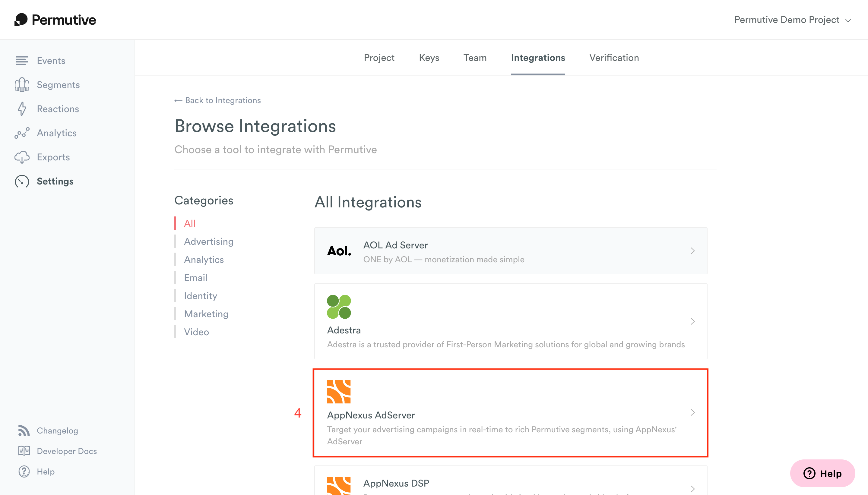The width and height of the screenshot is (868, 495).
Task: Select the All category filter
Action: [189, 223]
